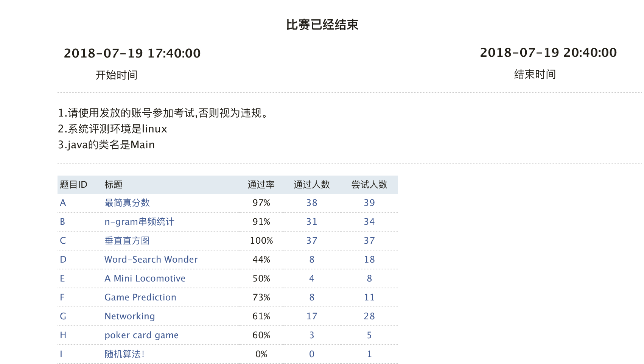Screen dimensions: 644x364
Task: Click problem ID letter I
Action: (61, 354)
